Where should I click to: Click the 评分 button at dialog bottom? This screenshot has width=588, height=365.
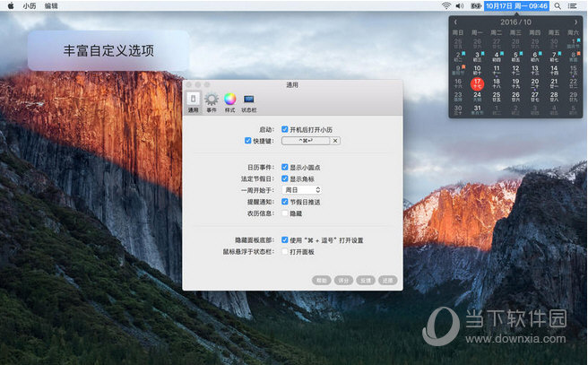click(x=343, y=280)
